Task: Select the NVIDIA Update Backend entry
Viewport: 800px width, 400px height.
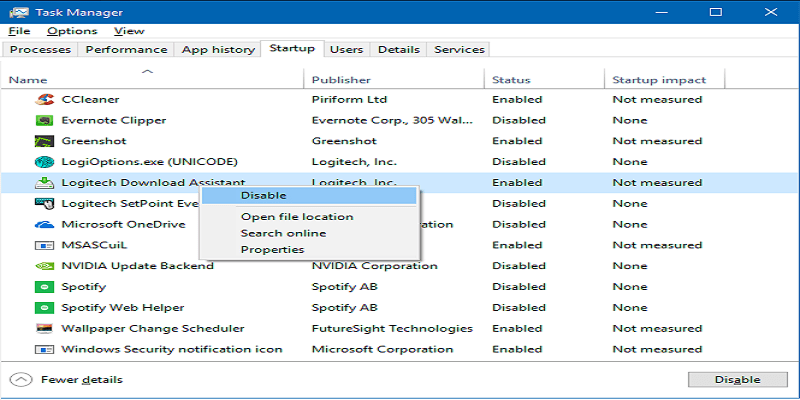Action: tap(137, 266)
